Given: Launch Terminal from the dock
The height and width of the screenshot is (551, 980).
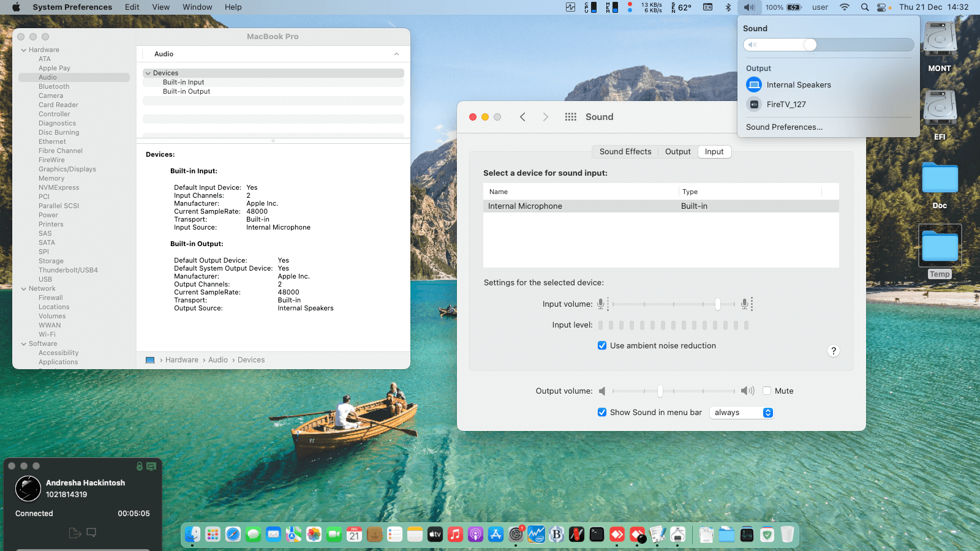Looking at the screenshot, I should click(597, 534).
